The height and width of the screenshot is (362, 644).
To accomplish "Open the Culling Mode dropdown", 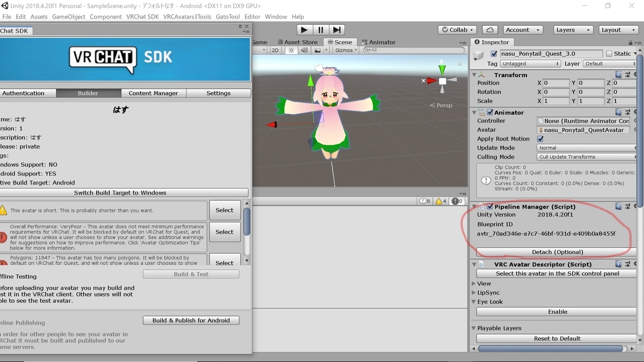I will pyautogui.click(x=587, y=157).
